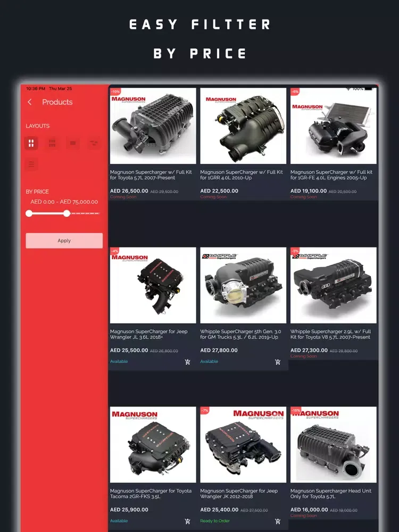Tap the -15% discount badge
The width and height of the screenshot is (399, 532).
[296, 410]
